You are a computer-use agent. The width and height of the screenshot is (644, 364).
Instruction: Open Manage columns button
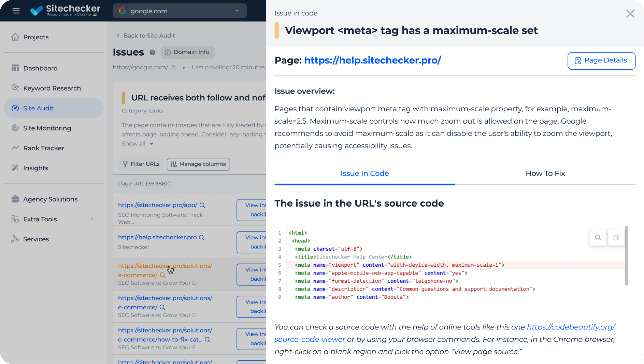click(198, 164)
